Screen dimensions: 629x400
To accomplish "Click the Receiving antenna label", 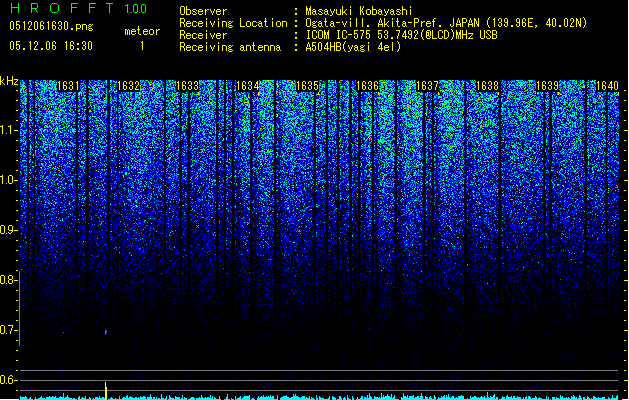I will 230,47.
